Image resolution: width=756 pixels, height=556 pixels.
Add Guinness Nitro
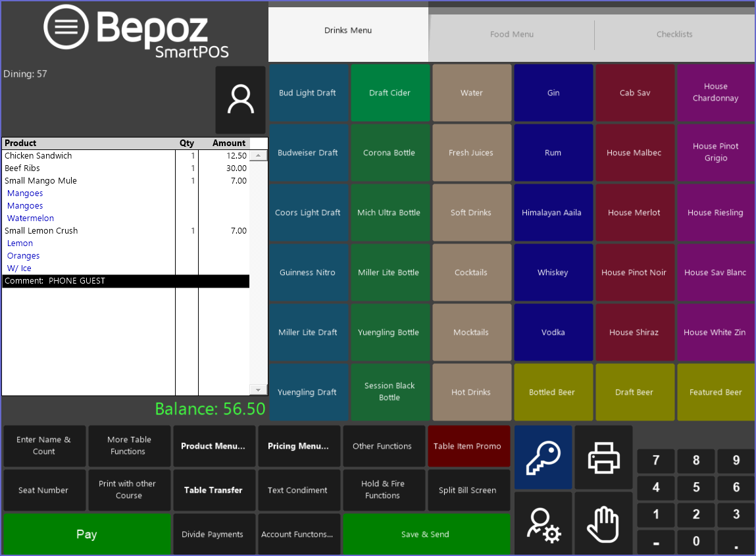pos(308,272)
